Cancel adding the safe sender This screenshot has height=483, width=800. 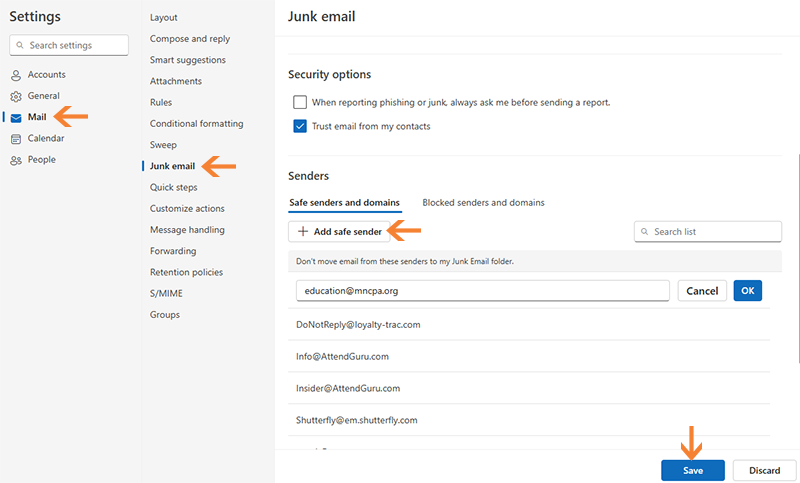(702, 291)
